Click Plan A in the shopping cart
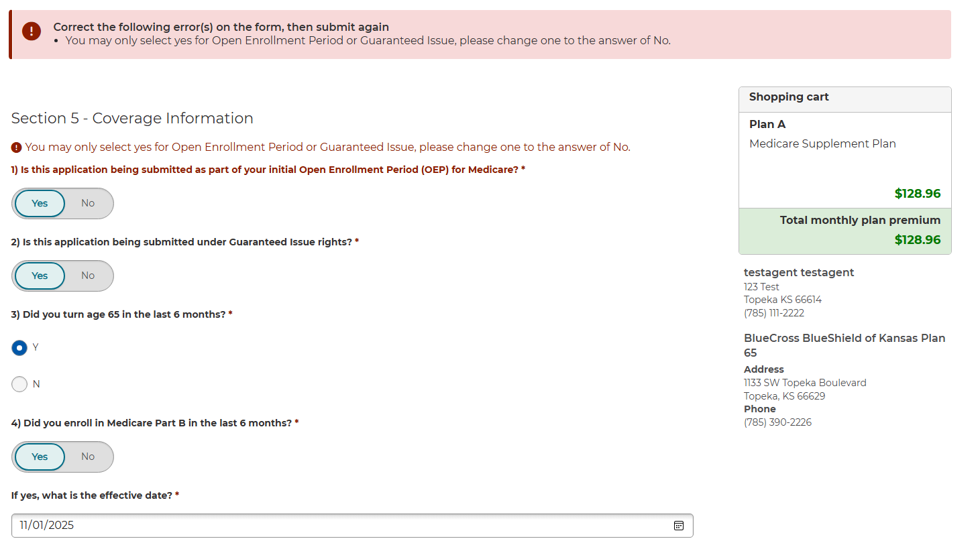Screen dimensions: 980x539 click(767, 125)
